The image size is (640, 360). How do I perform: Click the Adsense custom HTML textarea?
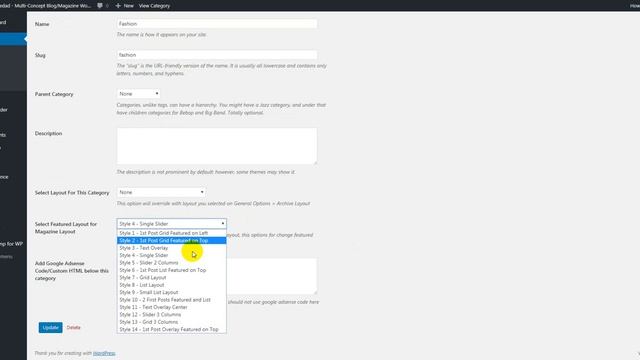[x=272, y=276]
